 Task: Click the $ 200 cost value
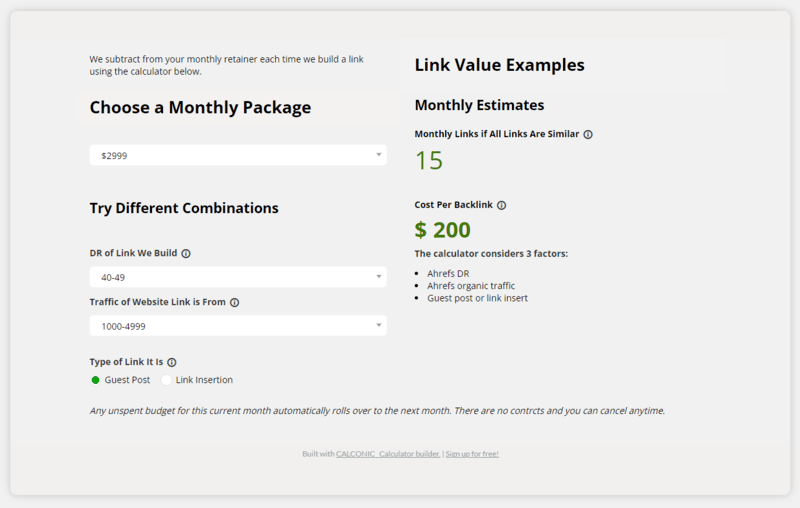[442, 230]
